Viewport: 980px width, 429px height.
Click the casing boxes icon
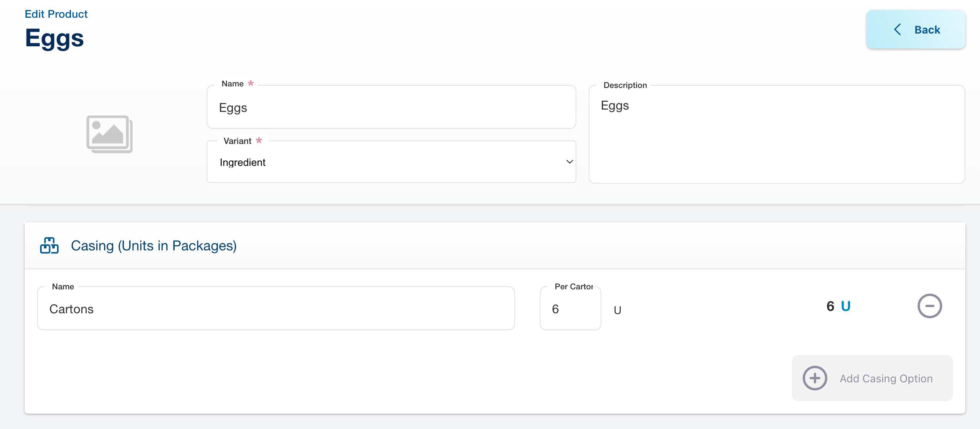[49, 245]
